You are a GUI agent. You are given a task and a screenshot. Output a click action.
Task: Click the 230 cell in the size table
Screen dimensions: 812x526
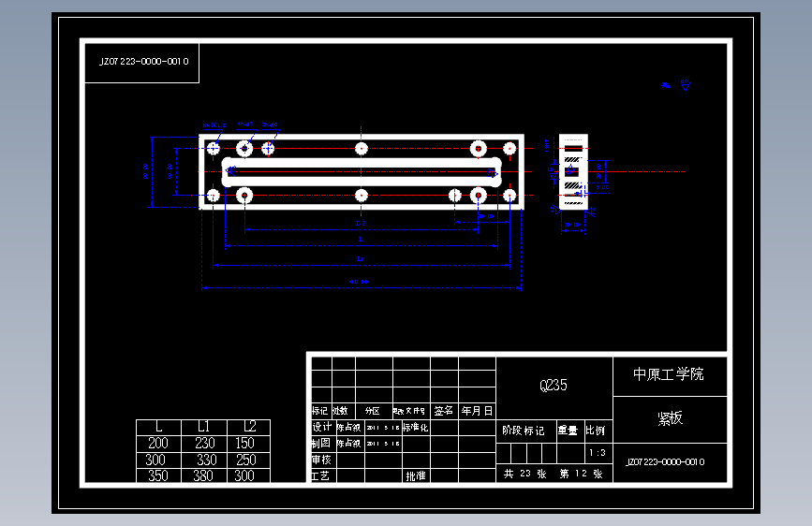204,443
